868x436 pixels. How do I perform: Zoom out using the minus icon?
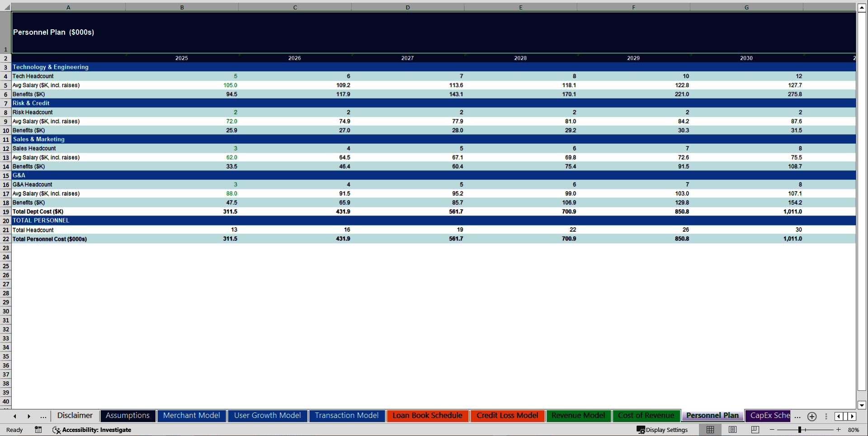click(x=772, y=430)
